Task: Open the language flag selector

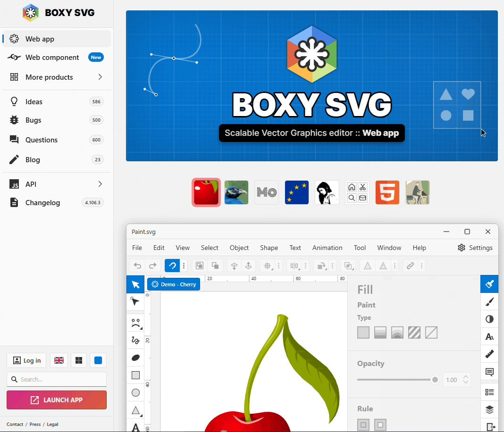Action: click(x=59, y=360)
